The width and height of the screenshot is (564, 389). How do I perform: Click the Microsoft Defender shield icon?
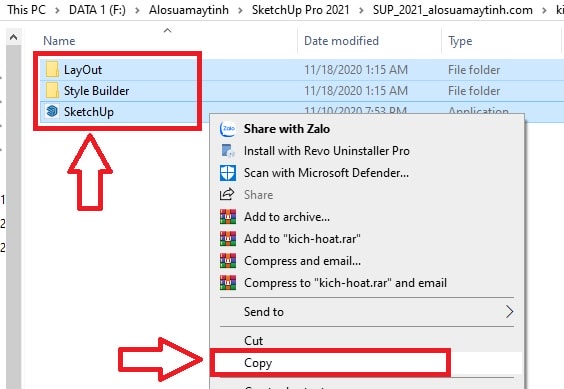(x=228, y=173)
